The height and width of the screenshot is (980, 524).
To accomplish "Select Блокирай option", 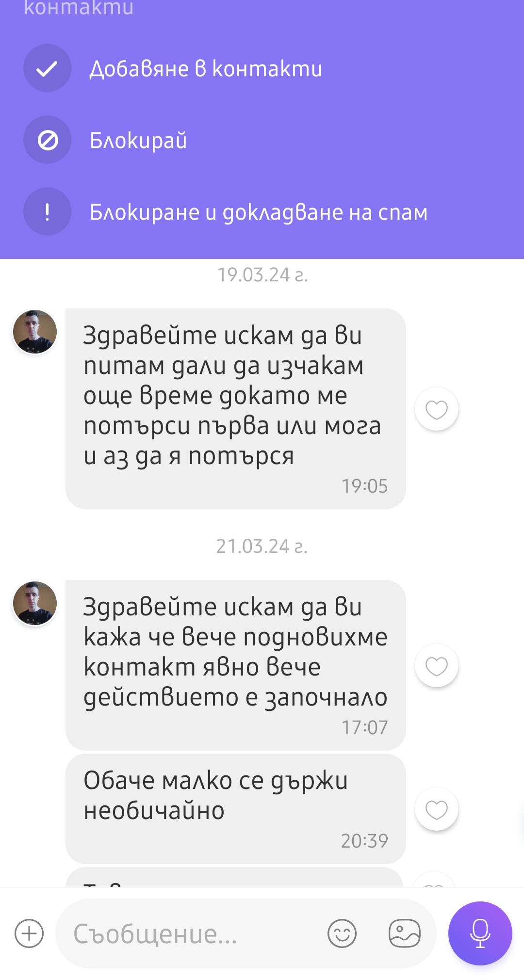I will pos(138,140).
